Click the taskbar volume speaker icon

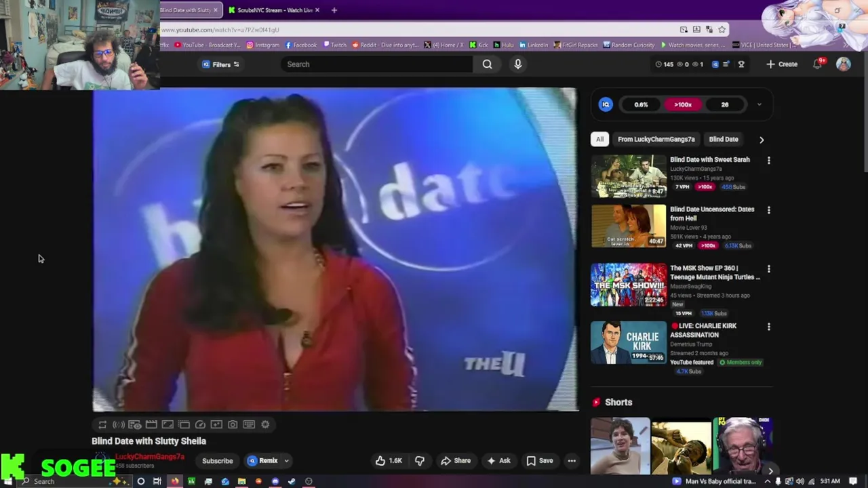point(800,482)
